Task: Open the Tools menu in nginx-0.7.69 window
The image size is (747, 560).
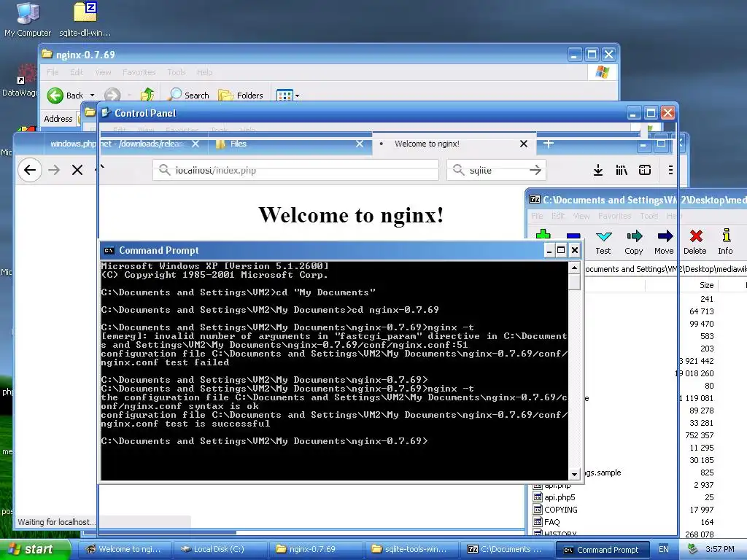Action: click(x=177, y=72)
